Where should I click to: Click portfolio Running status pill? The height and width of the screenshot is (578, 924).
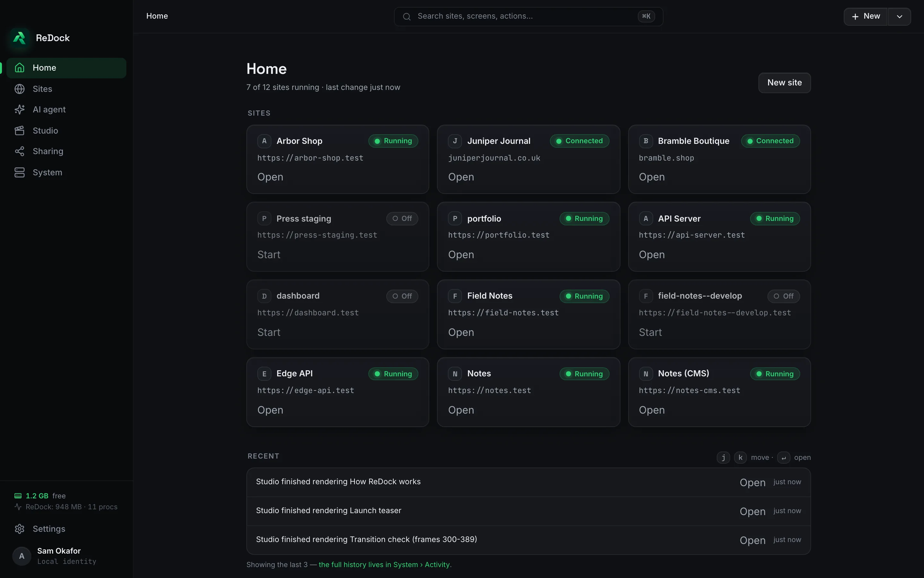click(x=584, y=219)
